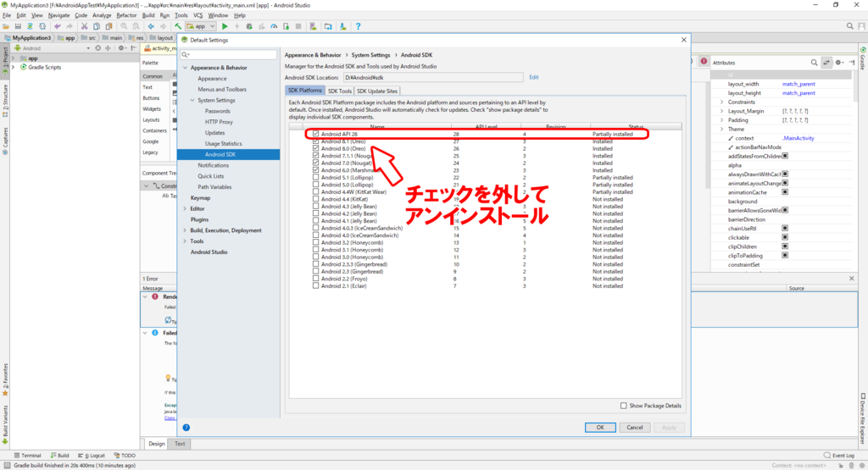This screenshot has height=470, width=868.
Task: Open the Event Log
Action: [x=838, y=455]
